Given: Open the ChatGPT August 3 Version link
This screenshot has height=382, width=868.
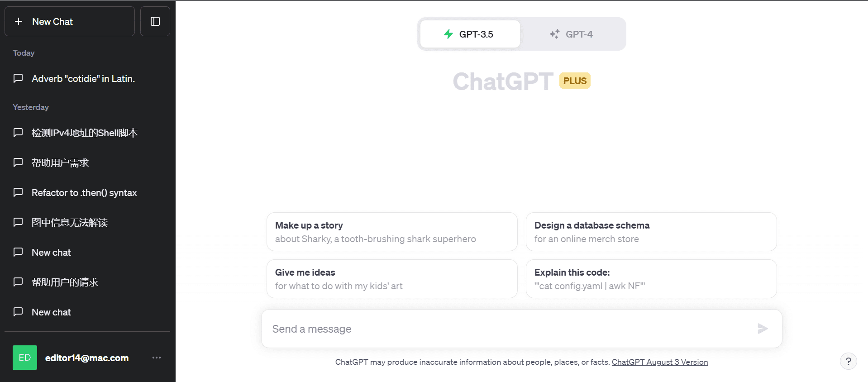Looking at the screenshot, I should click(x=660, y=362).
